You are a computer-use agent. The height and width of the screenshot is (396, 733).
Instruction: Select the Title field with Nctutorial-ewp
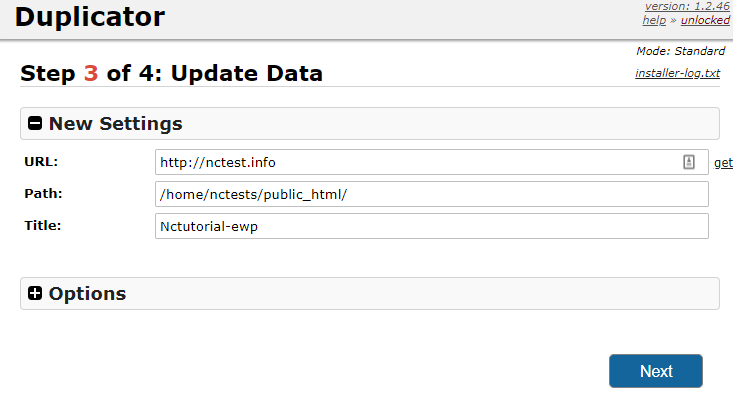(431, 226)
